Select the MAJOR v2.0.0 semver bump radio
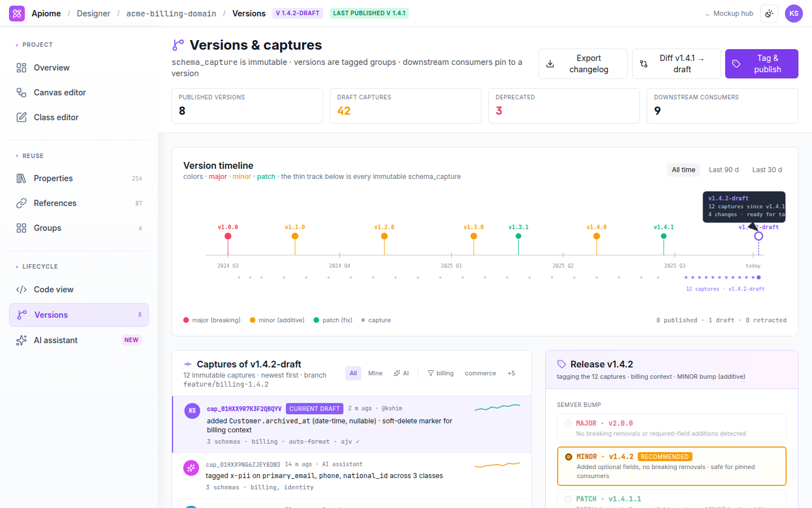812x508 pixels. (568, 423)
